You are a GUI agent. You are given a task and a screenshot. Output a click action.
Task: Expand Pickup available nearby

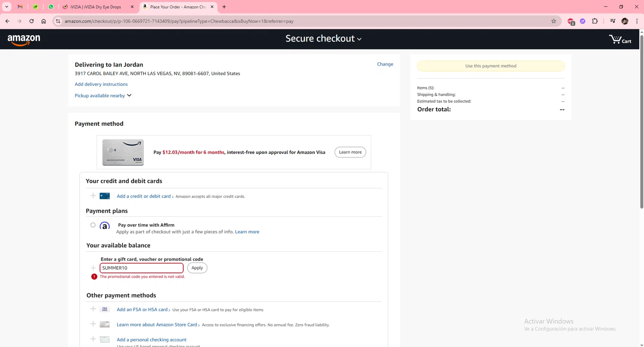pos(103,95)
